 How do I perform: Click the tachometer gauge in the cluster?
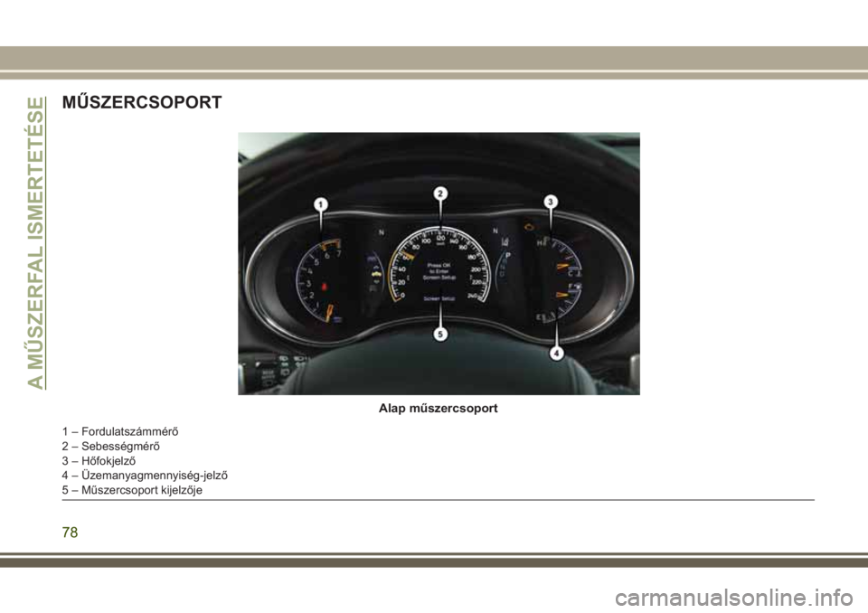(x=320, y=281)
